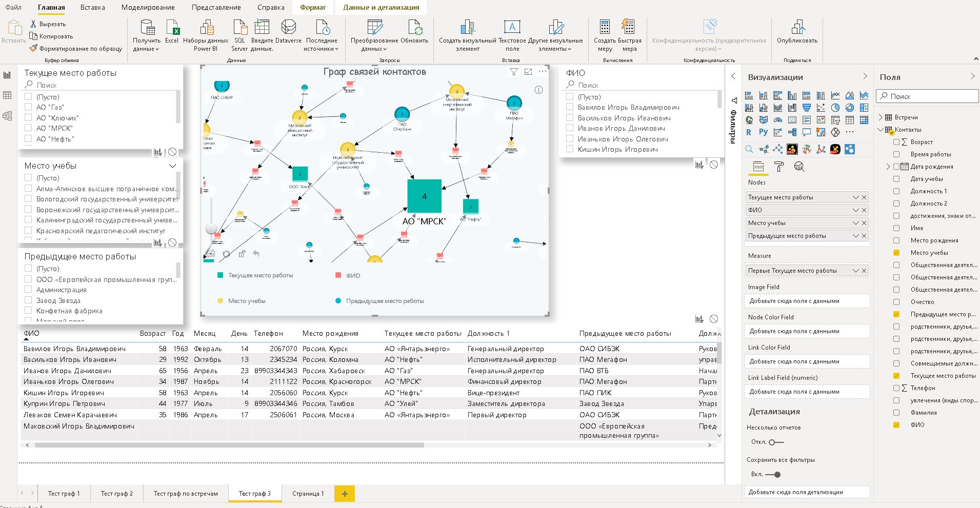Select the KPI visualization icon
Viewport: 980px width, 508px height.
tap(821, 120)
